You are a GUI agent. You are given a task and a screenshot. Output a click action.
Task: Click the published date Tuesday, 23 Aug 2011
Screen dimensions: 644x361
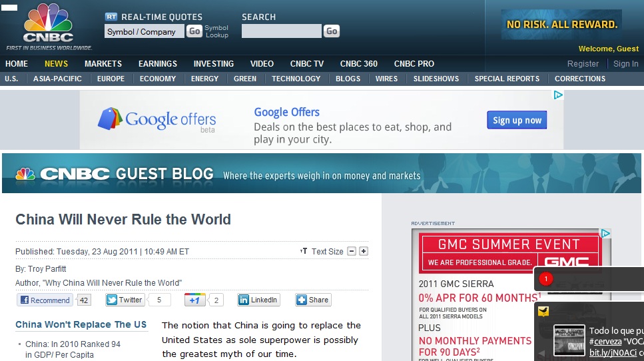[97, 251]
